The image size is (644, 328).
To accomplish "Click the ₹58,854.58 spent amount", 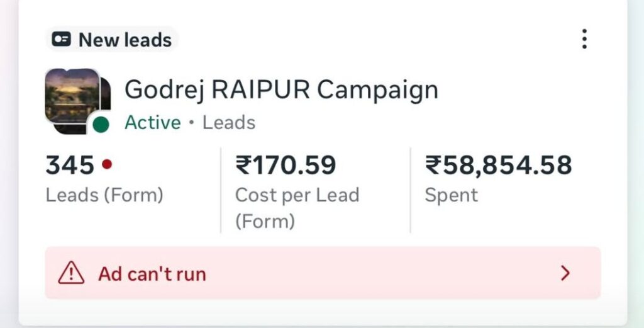I will click(498, 166).
